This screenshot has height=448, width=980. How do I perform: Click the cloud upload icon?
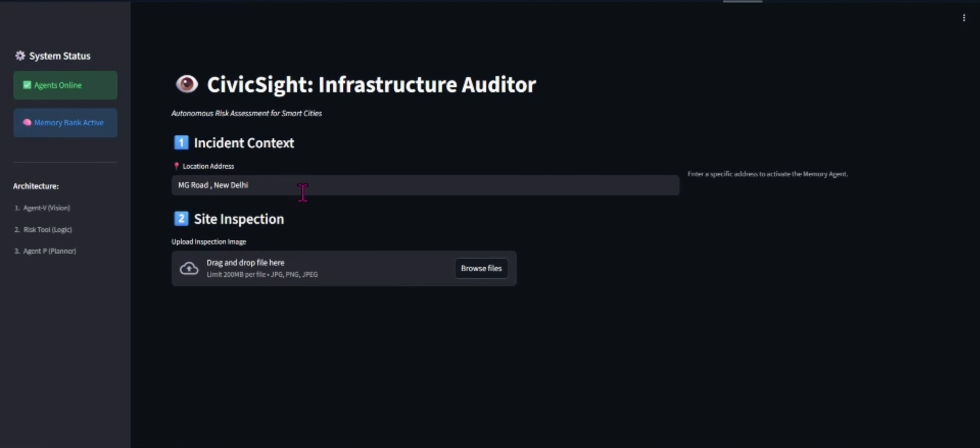(189, 268)
